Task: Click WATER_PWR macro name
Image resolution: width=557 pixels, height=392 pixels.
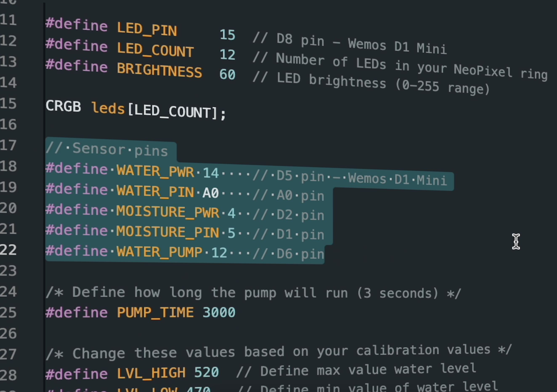Action: tap(155, 171)
